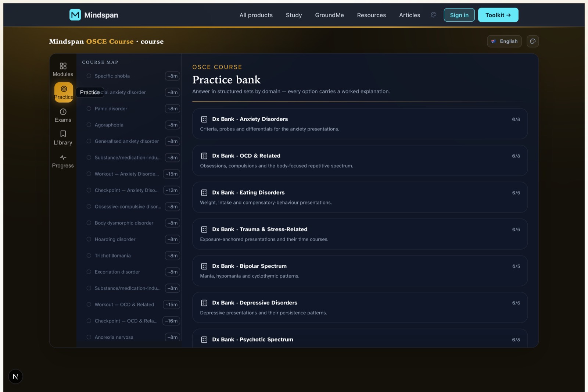Click palette icon beside English selector

tap(533, 41)
